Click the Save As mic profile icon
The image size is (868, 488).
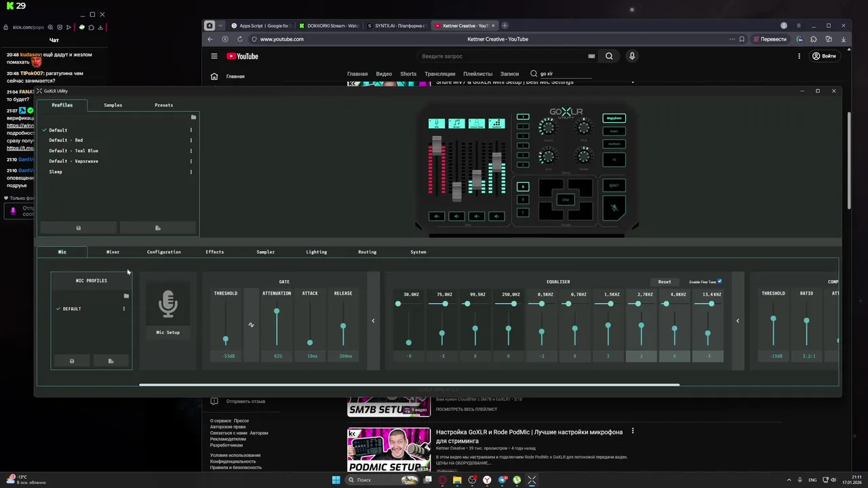click(x=111, y=361)
